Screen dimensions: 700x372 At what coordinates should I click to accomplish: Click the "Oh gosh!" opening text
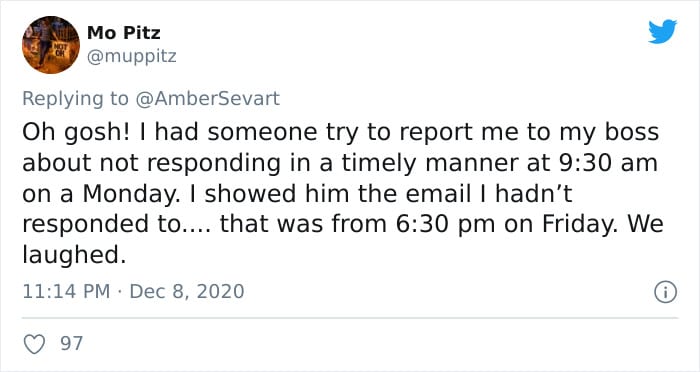click(x=76, y=133)
